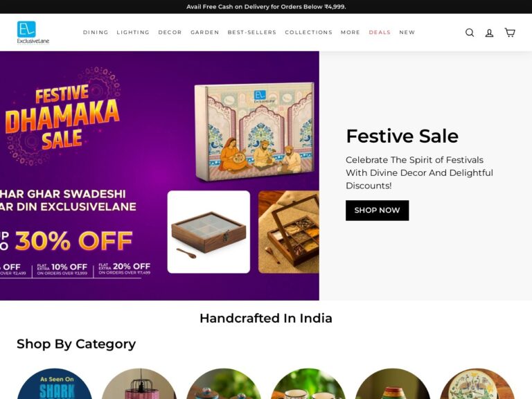
Task: Open the Festive Dhamaka Sale banner
Action: pos(159,176)
